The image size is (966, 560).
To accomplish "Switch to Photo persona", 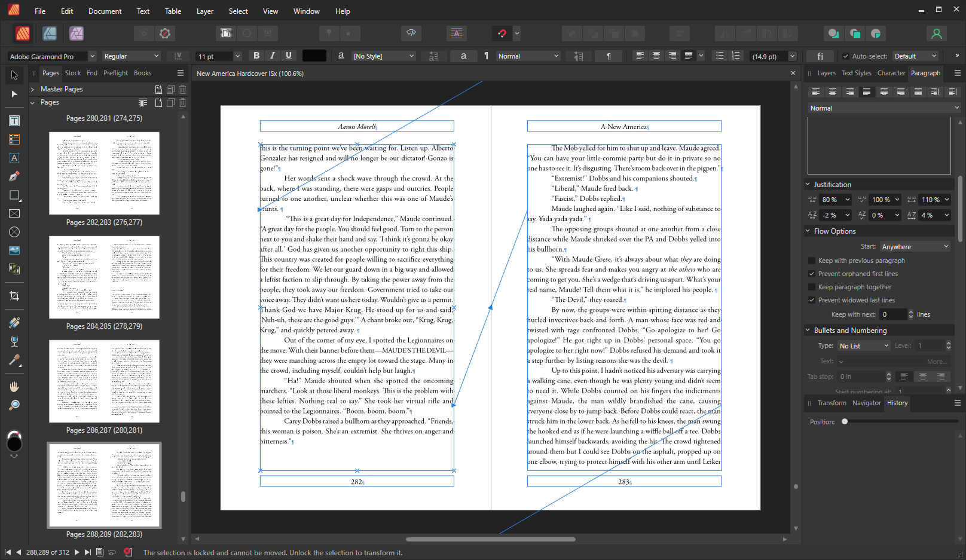I will tap(77, 33).
